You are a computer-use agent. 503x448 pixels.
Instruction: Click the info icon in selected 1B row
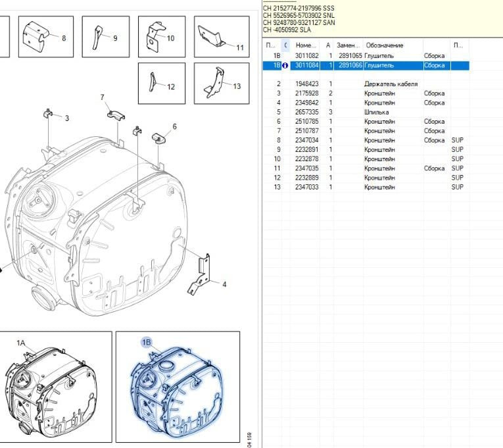click(x=285, y=66)
